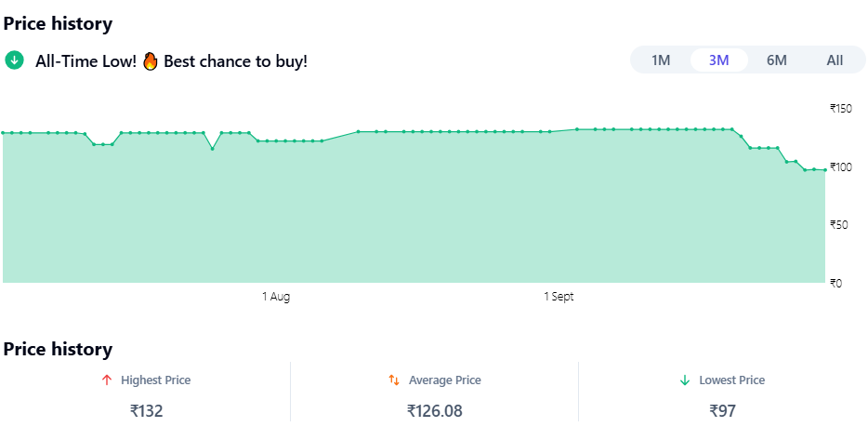Select the 3M time range

click(x=718, y=60)
